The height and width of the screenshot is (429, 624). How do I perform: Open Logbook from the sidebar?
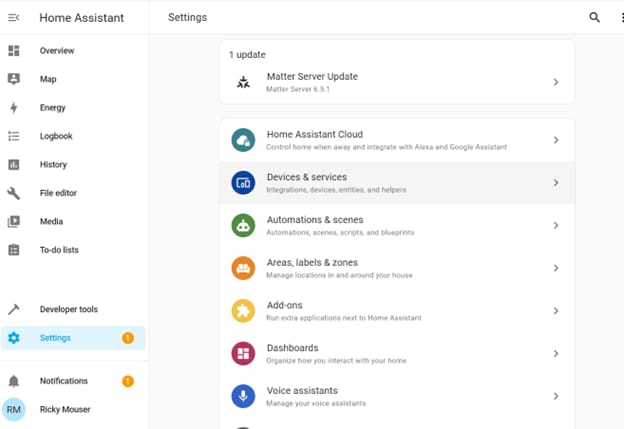click(73, 136)
